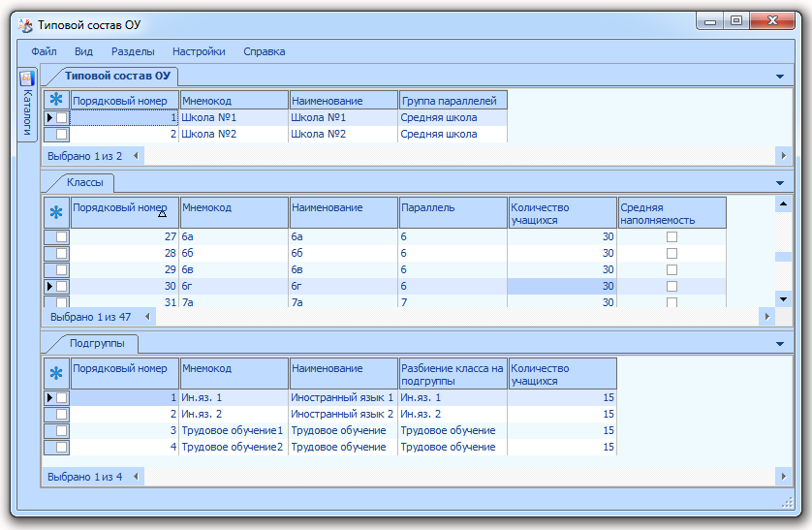Enable Средняя наполняемость for class 6г
812x530 pixels.
(672, 286)
